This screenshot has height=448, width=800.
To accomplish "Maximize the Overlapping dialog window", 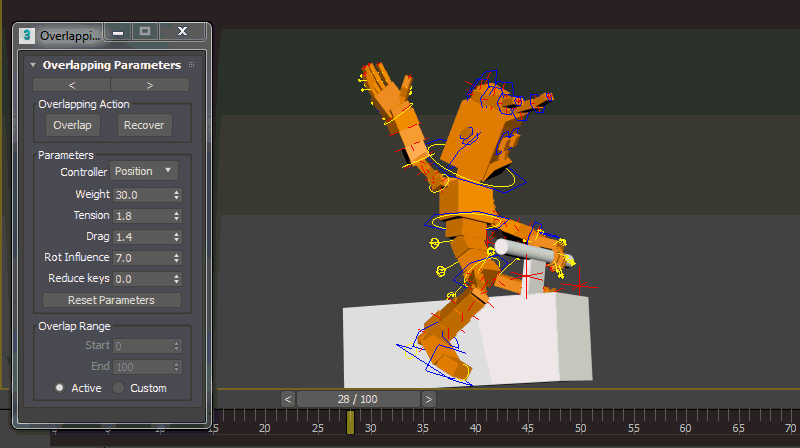I will [146, 33].
